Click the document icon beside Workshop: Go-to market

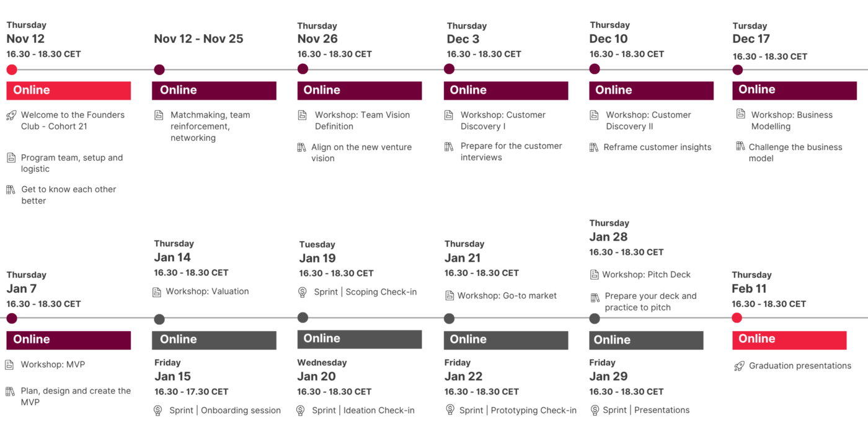point(449,296)
